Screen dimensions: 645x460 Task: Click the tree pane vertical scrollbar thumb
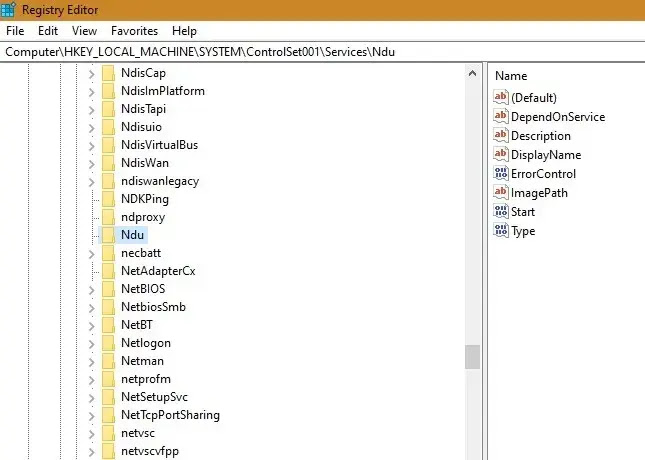point(472,357)
